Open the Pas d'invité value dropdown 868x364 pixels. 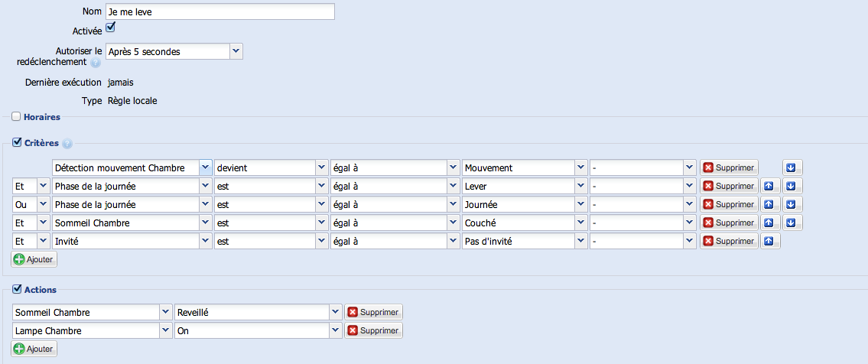525,241
